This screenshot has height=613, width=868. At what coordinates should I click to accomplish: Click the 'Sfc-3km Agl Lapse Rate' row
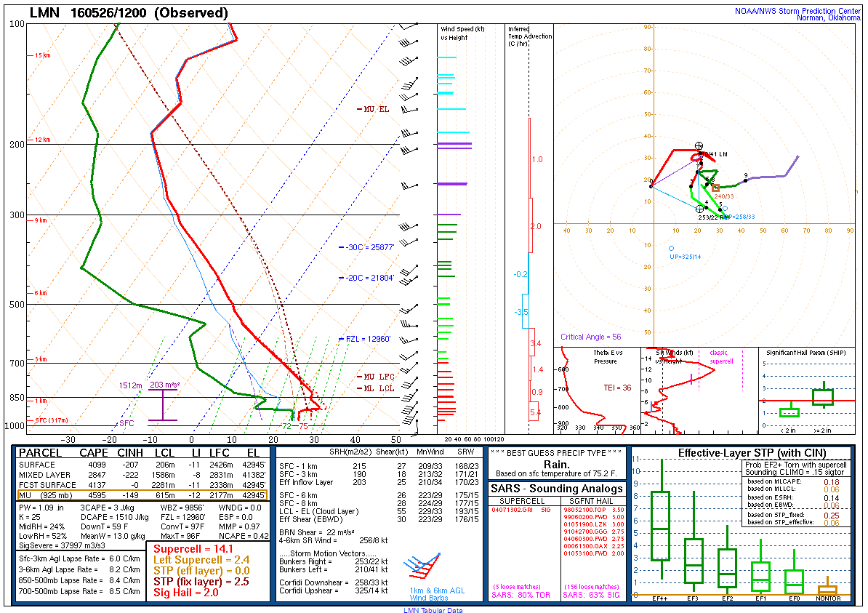[x=79, y=558]
